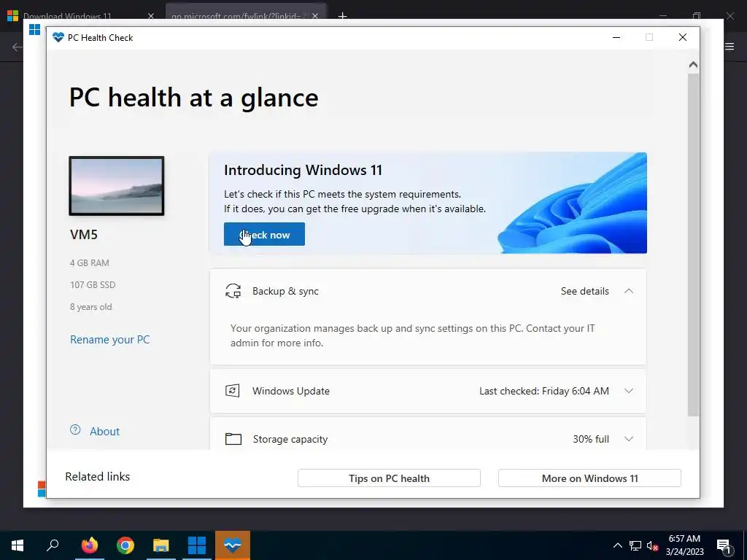Open File Explorer from the taskbar
This screenshot has height=560, width=747.
click(x=161, y=545)
